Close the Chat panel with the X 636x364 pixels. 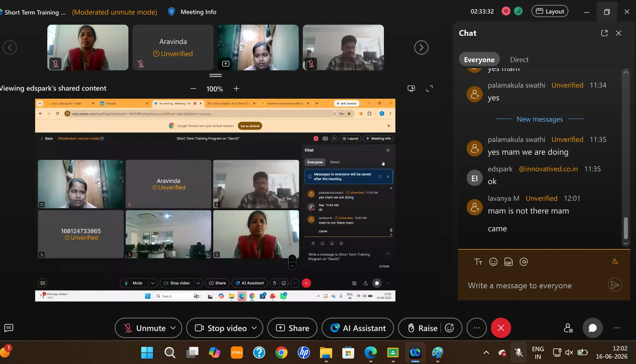[x=618, y=33]
